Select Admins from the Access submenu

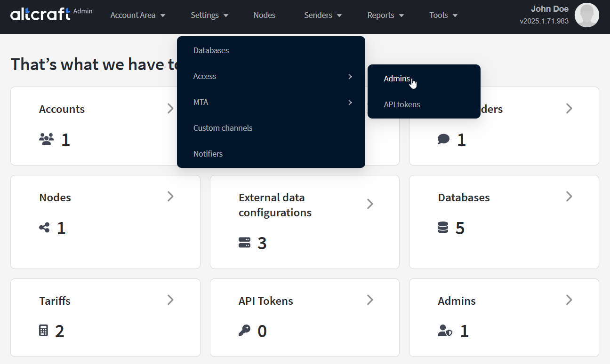point(397,79)
